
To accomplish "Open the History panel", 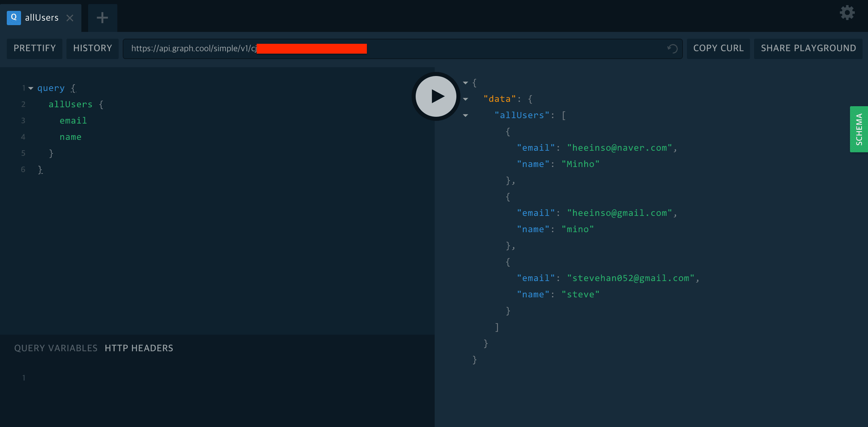I will (x=93, y=49).
